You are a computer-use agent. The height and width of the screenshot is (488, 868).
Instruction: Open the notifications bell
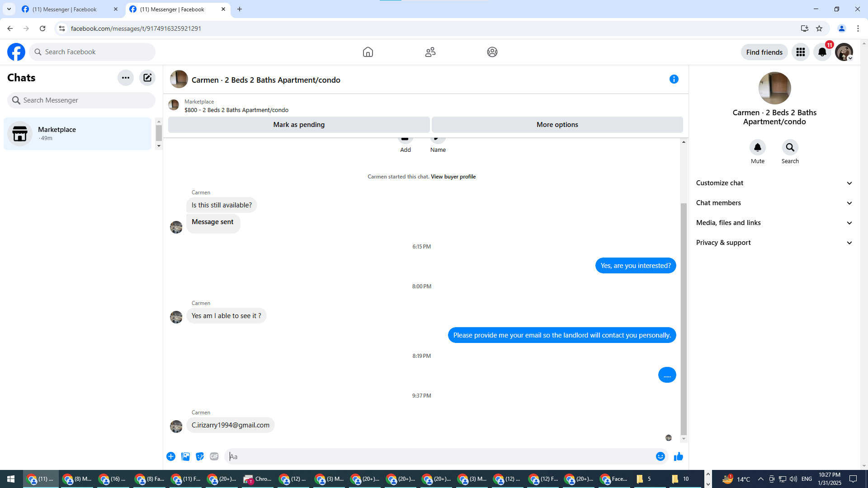[822, 52]
